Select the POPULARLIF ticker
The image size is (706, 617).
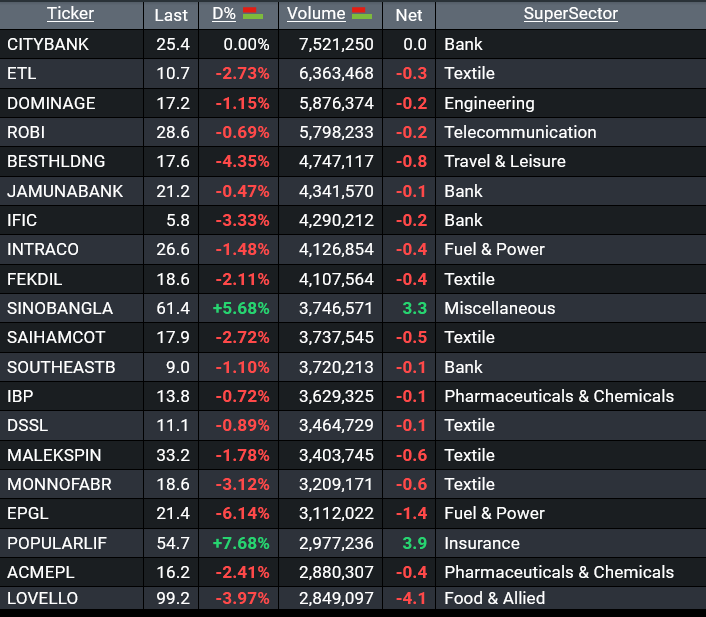click(56, 543)
